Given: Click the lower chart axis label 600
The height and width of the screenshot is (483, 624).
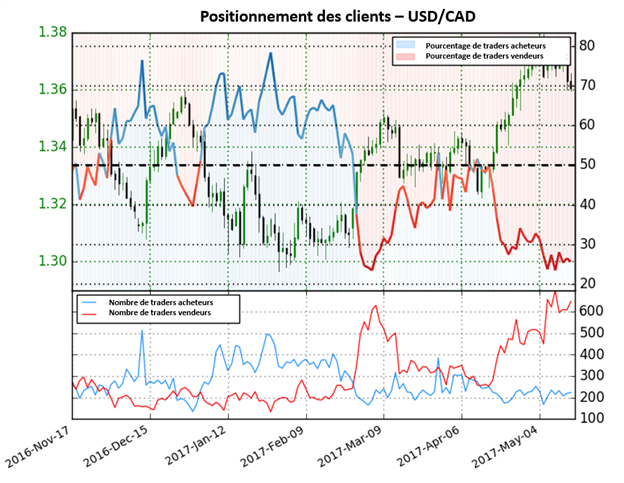Looking at the screenshot, I should (591, 311).
